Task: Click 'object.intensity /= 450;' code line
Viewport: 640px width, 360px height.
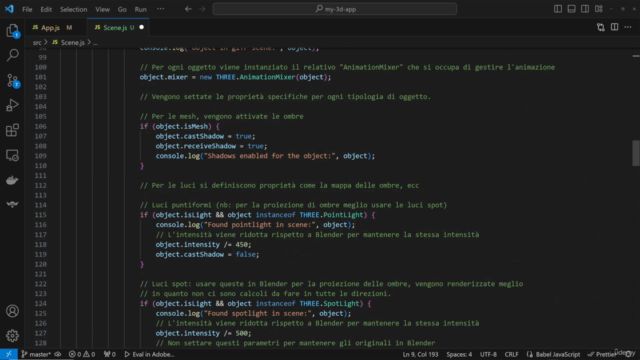Action: (203, 244)
